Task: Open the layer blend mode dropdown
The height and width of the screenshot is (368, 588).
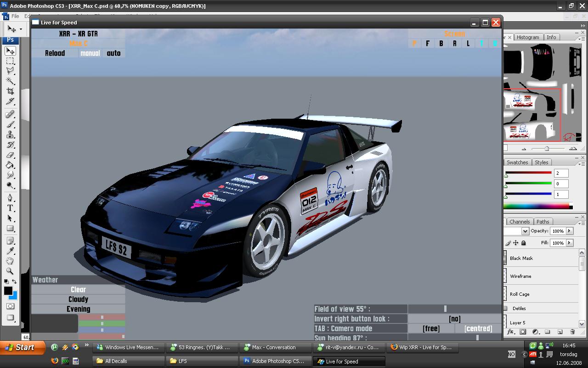Action: (x=525, y=231)
